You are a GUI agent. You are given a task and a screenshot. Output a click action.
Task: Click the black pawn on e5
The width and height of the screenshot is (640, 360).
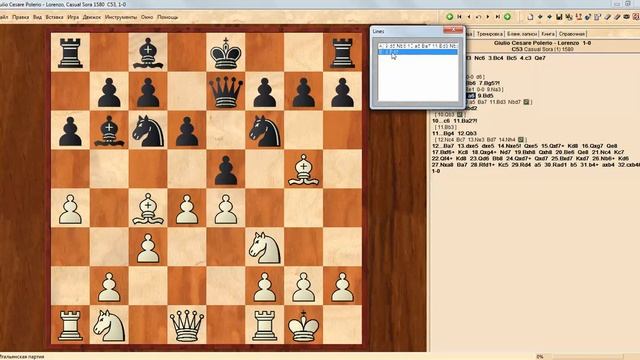(x=226, y=169)
